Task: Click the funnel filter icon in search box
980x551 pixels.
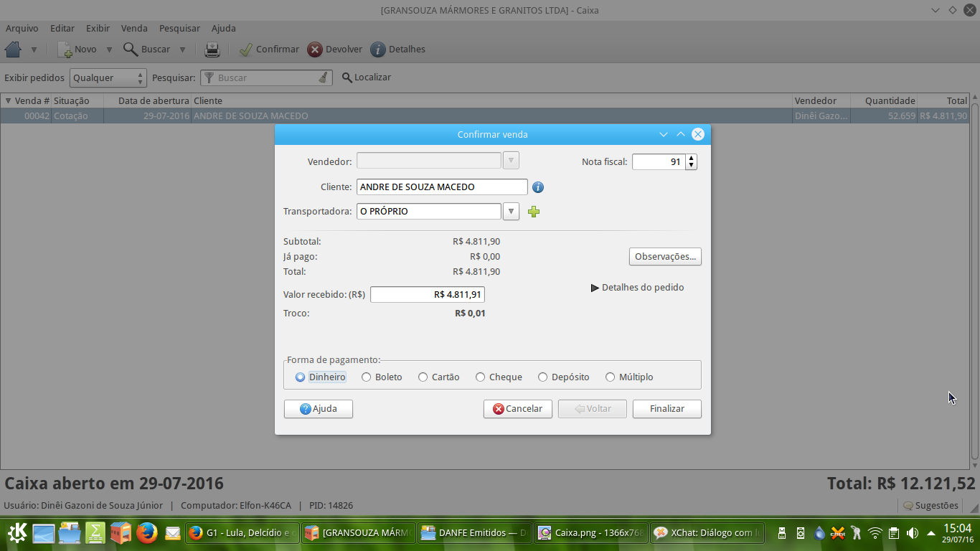Action: (209, 77)
